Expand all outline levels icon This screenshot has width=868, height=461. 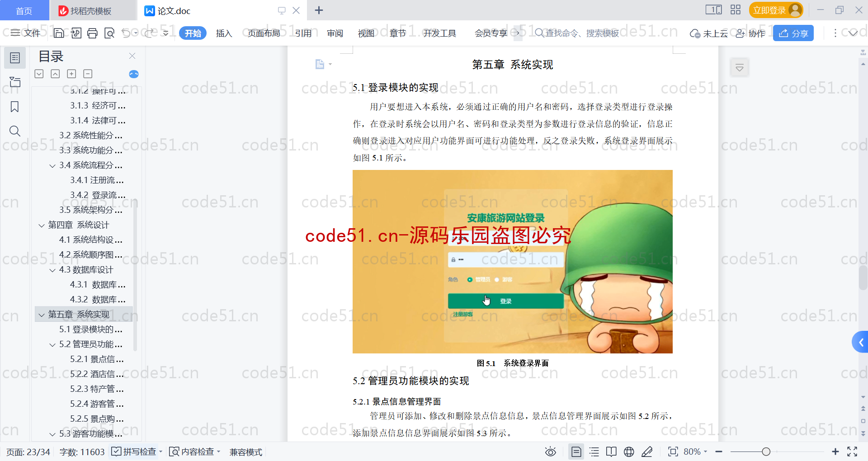[x=39, y=74]
